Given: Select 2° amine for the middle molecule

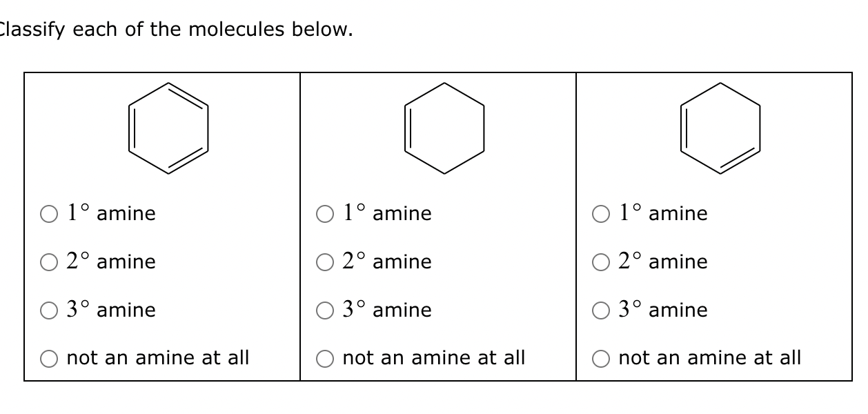Looking at the screenshot, I should click(x=325, y=262).
